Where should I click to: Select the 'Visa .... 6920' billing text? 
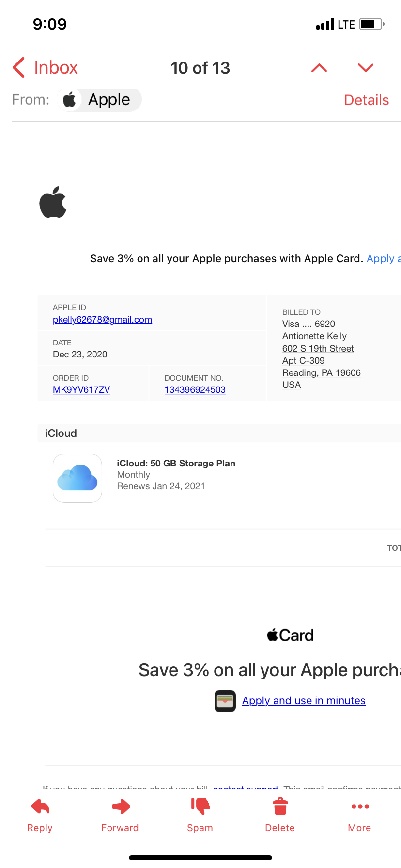click(308, 324)
